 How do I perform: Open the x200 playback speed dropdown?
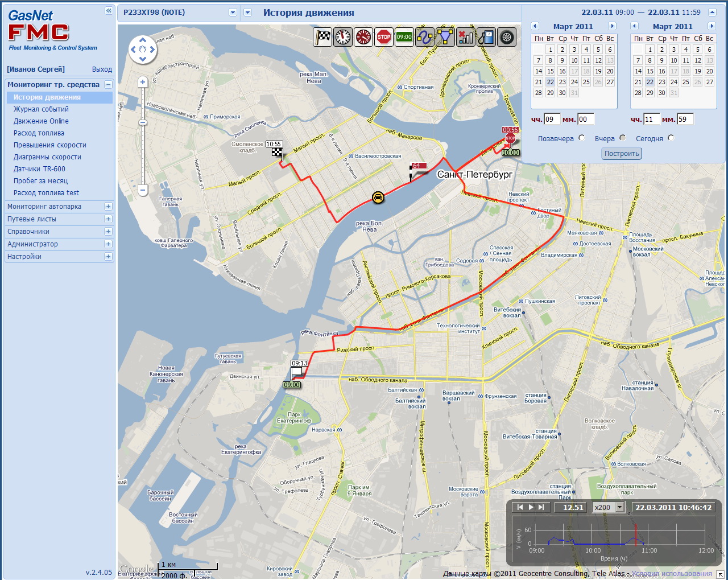[620, 507]
